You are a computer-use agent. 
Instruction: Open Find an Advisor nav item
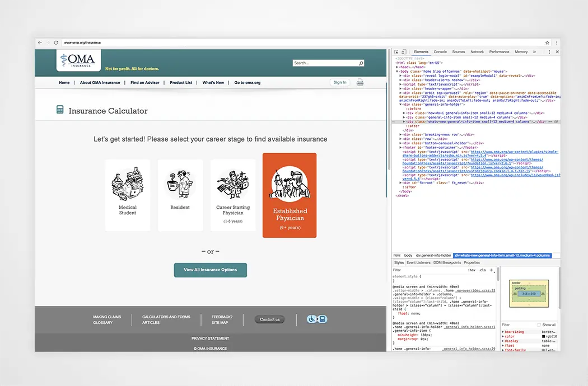coord(144,82)
